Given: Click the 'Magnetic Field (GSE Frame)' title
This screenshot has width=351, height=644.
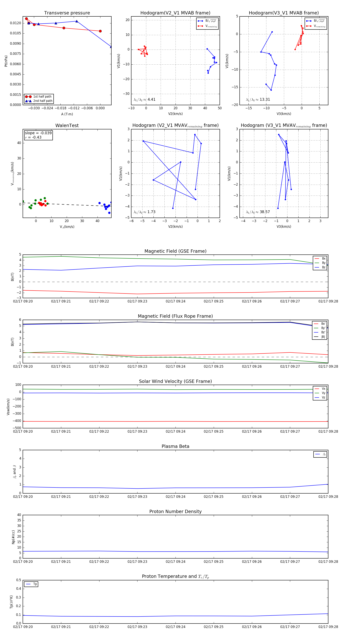Looking at the screenshot, I should click(175, 251).
